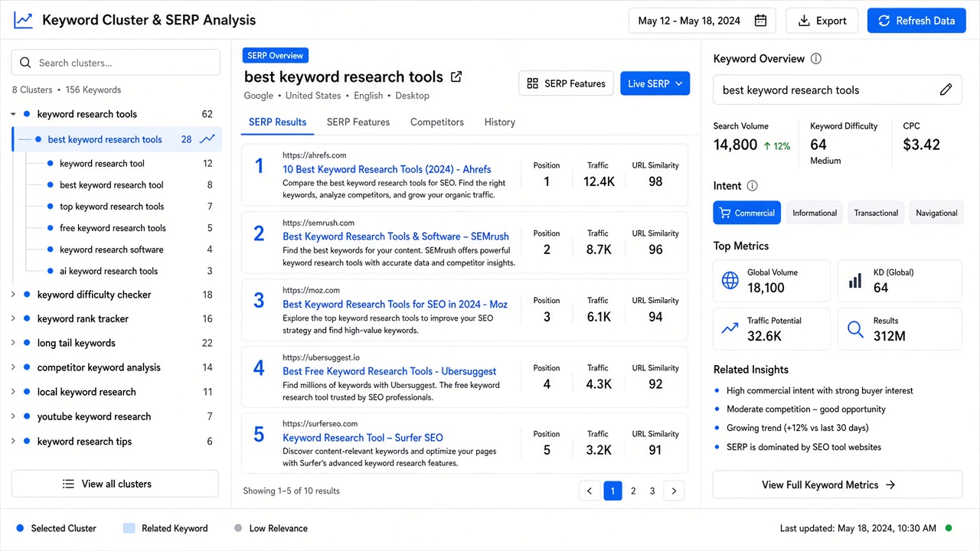Viewport: 980px width, 551px height.
Task: Open the Live SERP dropdown
Action: pyautogui.click(x=655, y=83)
